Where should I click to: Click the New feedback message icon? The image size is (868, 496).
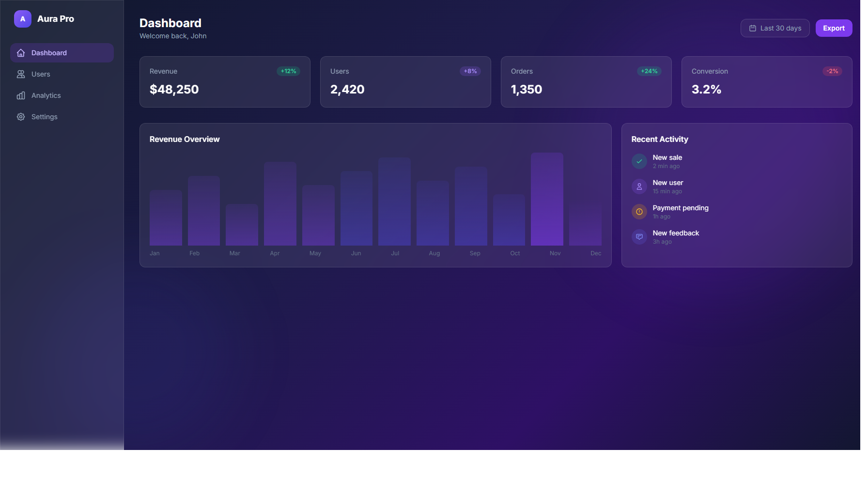[x=639, y=237]
